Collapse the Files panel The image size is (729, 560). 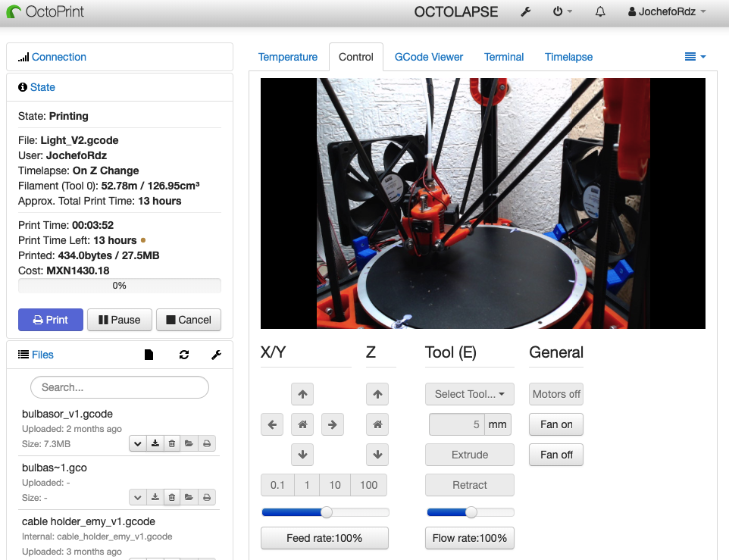[x=42, y=355]
